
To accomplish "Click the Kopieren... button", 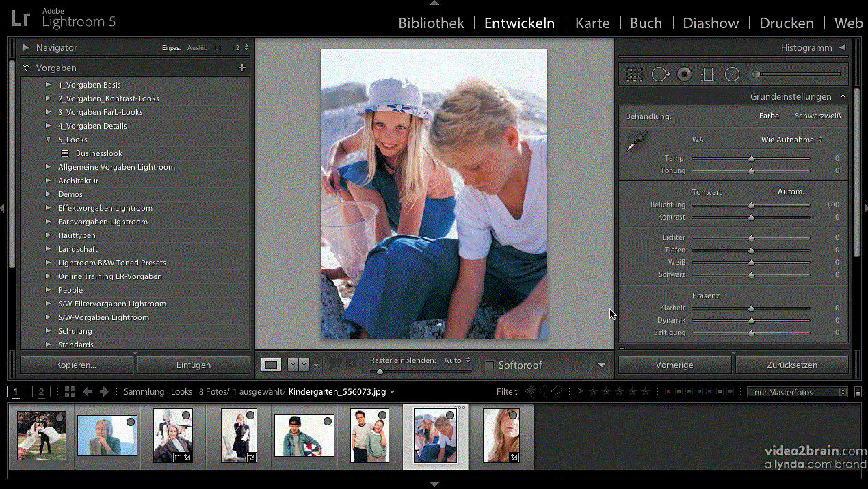I will tap(76, 365).
